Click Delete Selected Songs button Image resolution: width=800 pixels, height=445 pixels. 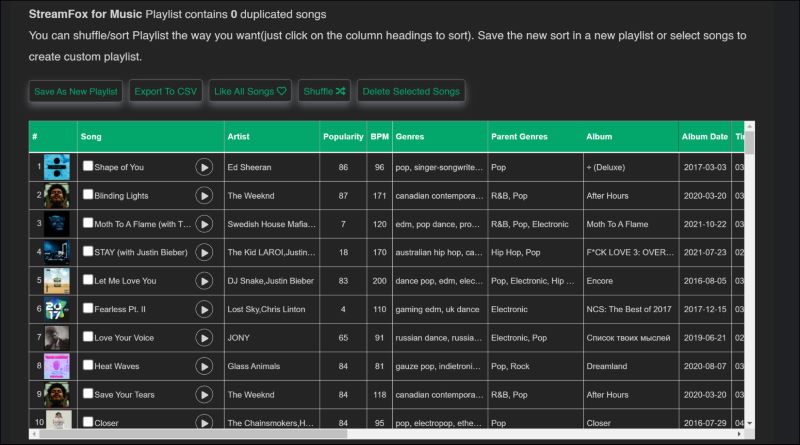point(411,91)
